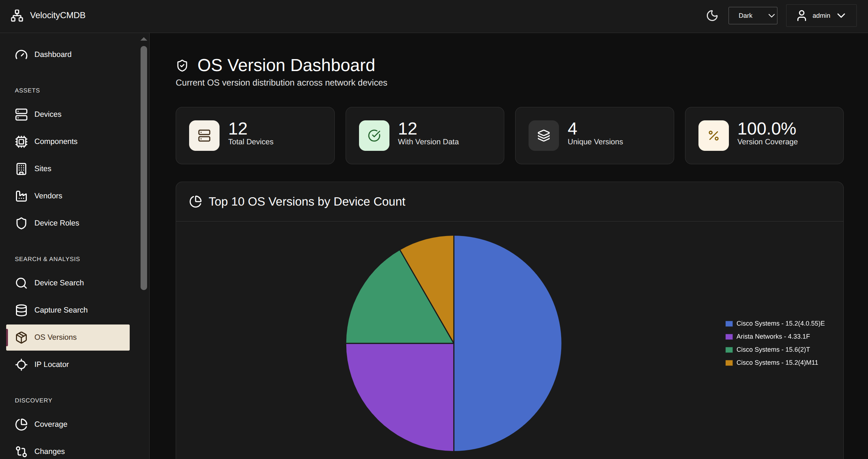Open the Dark theme dropdown
Screen dimensions: 868x459
[752, 16]
